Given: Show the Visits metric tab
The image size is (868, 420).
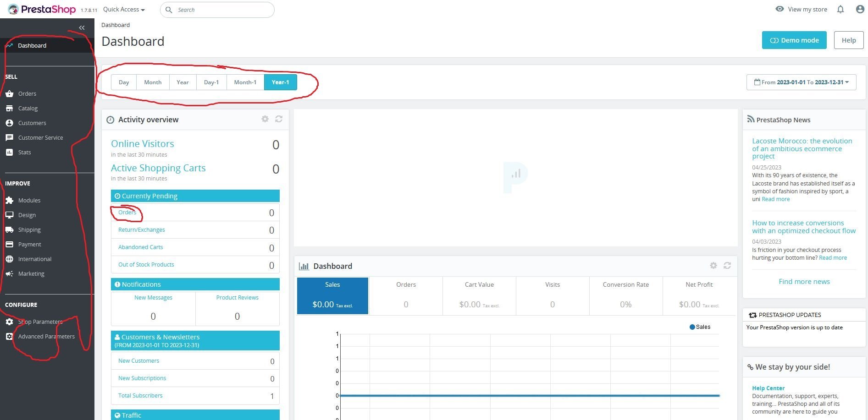Looking at the screenshot, I should tap(553, 296).
